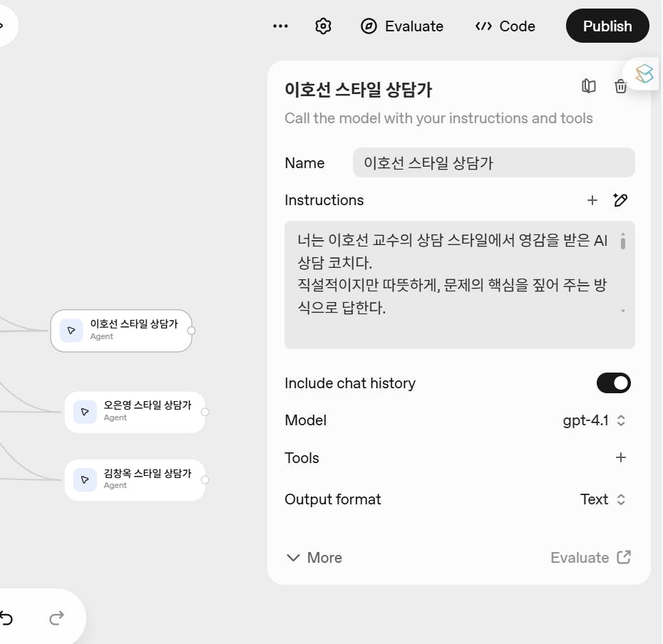
Task: Add a tool with the Tools plus icon
Action: 621,457
